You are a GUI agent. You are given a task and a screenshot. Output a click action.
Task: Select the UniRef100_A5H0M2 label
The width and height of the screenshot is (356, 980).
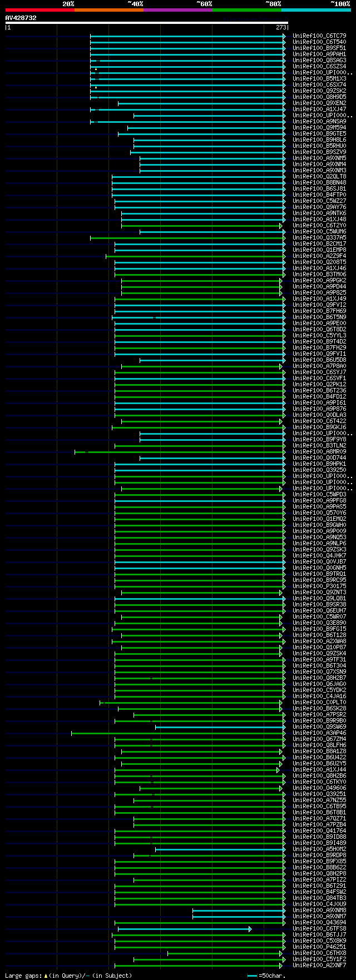coord(319,849)
